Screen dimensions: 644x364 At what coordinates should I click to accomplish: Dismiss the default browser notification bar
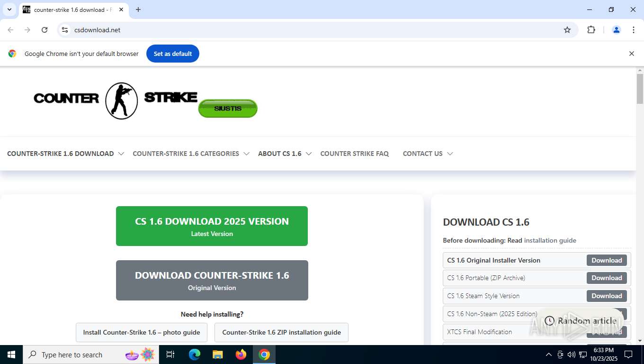(x=631, y=54)
